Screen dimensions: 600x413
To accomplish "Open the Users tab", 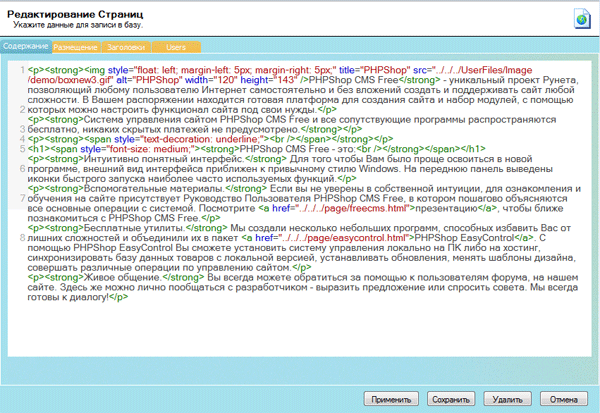I will click(176, 47).
